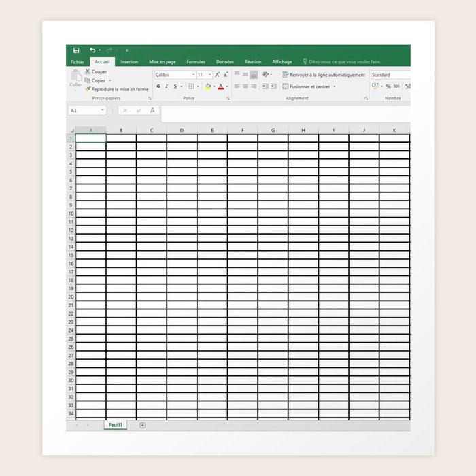Image resolution: width=476 pixels, height=476 pixels.
Task: Expand the Copier dropdown arrow
Action: click(110, 80)
